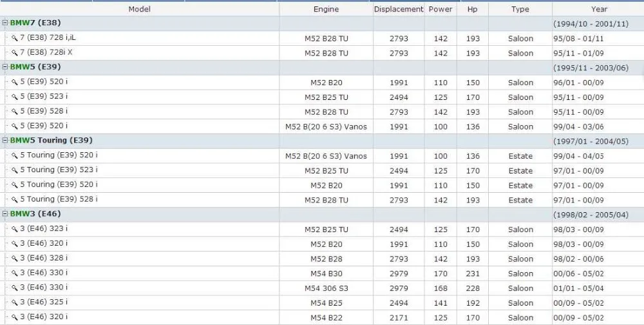This screenshot has height=325, width=644.
Task: Collapse the BMW3 (E46) group
Action: pos(5,214)
